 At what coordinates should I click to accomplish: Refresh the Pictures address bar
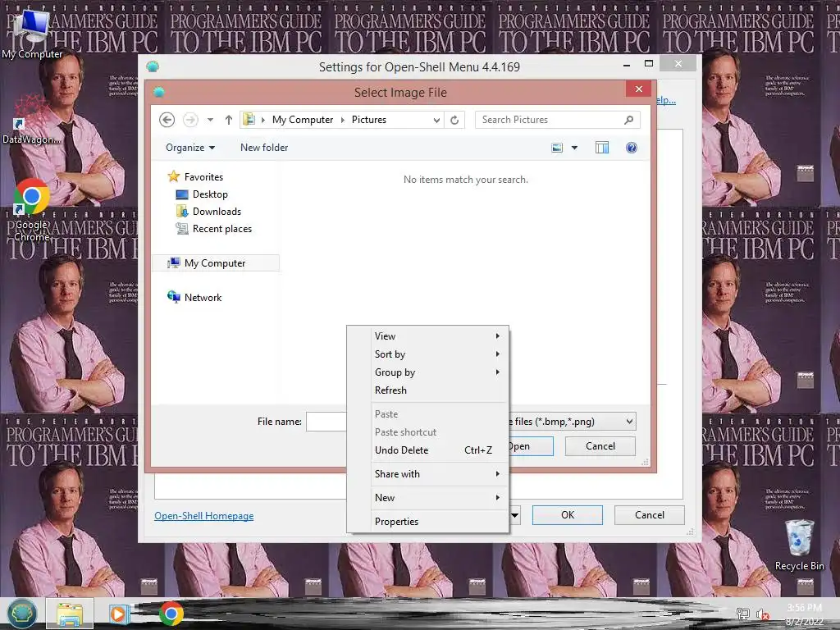(454, 120)
